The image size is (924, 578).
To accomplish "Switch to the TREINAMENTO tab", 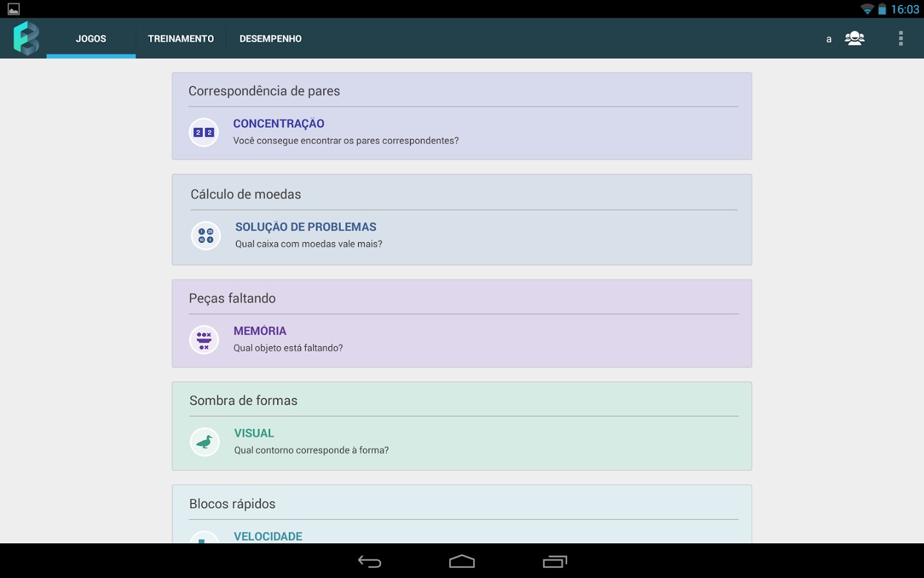I will pyautogui.click(x=181, y=39).
